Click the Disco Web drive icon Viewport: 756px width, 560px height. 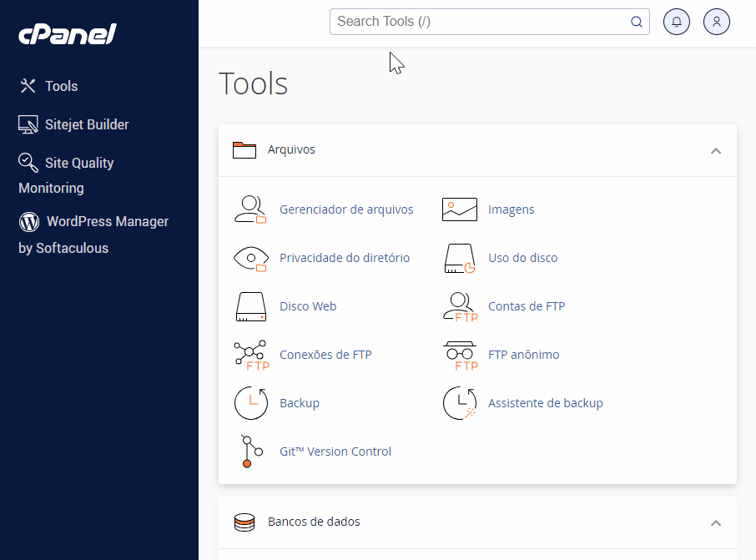point(250,306)
